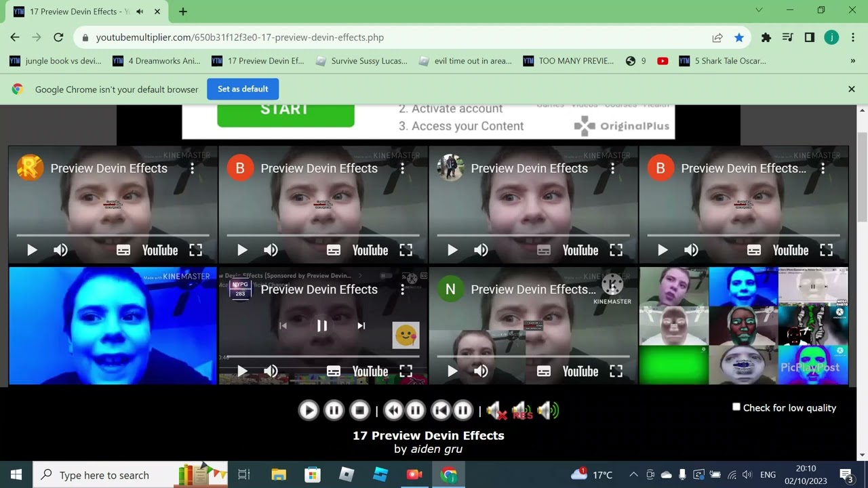Open more options on R-channel video
This screenshot has height=488, width=868.
point(192,168)
